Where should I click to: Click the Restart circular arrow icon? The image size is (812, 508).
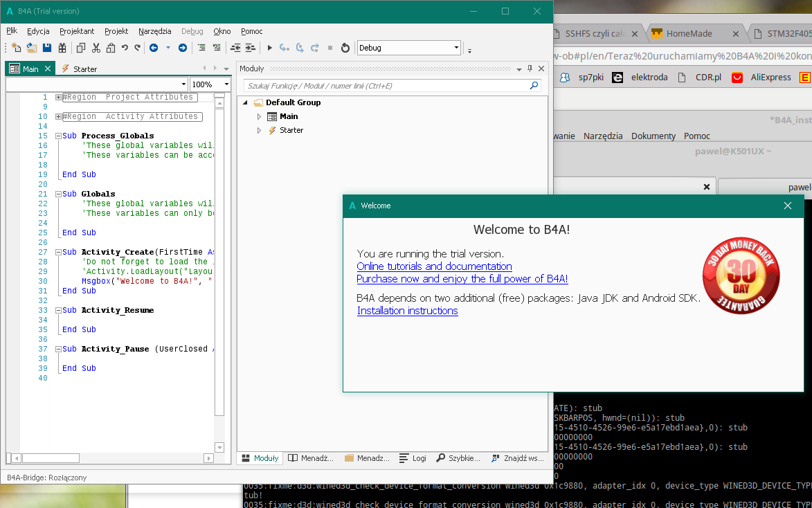coord(345,48)
